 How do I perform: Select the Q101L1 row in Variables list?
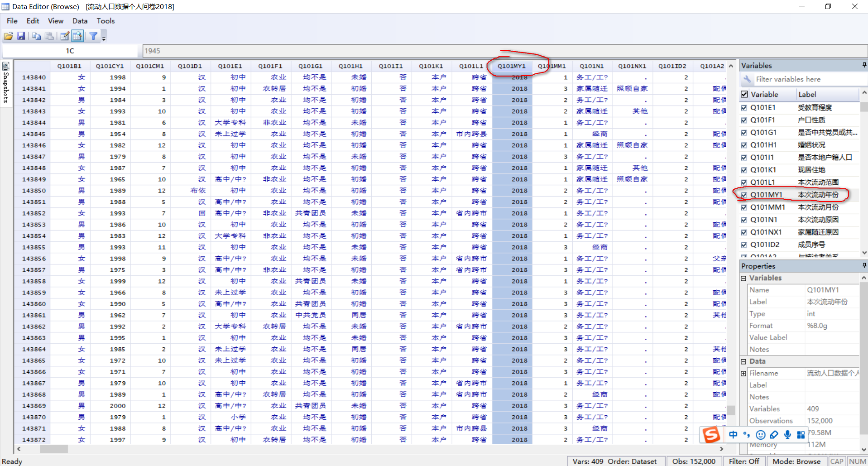tap(799, 183)
